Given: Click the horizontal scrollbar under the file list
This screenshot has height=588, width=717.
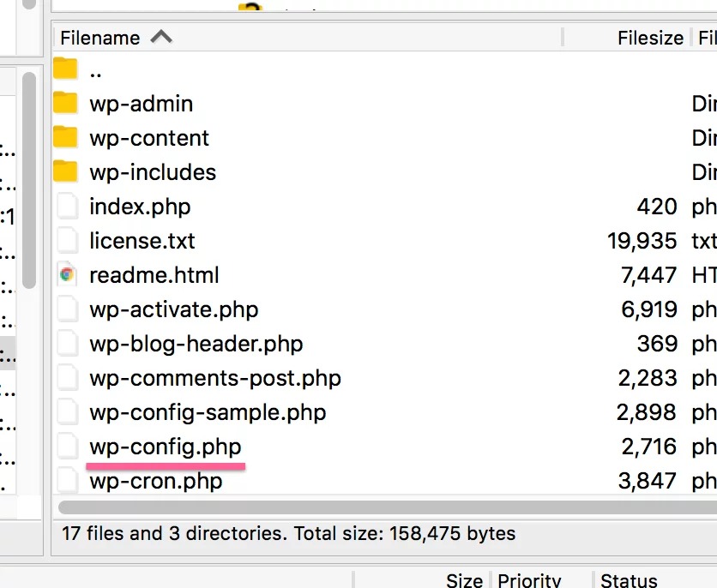Looking at the screenshot, I should pyautogui.click(x=388, y=507).
